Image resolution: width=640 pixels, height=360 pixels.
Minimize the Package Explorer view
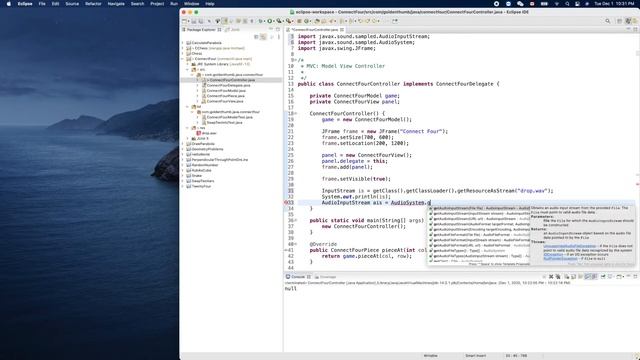pyautogui.click(x=271, y=29)
